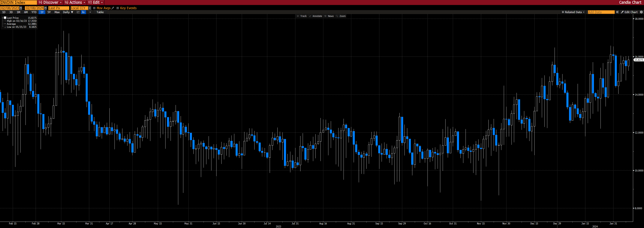Enable the Mov Avgs checkbox

tap(94, 8)
